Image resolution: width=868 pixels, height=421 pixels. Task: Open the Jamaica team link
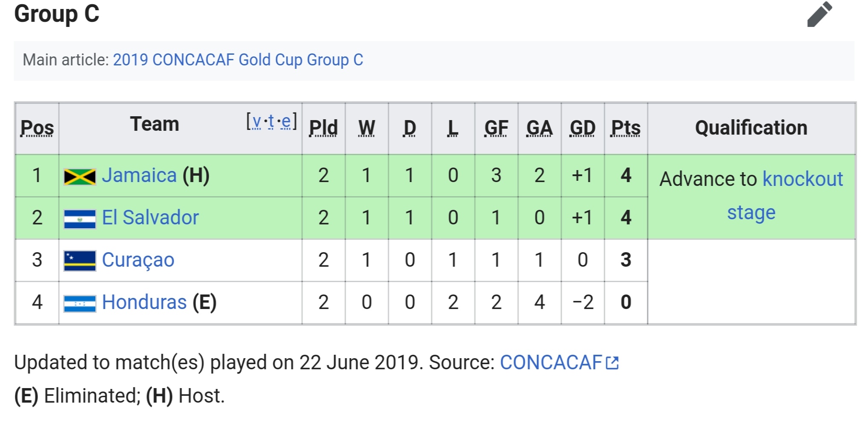pos(139,175)
